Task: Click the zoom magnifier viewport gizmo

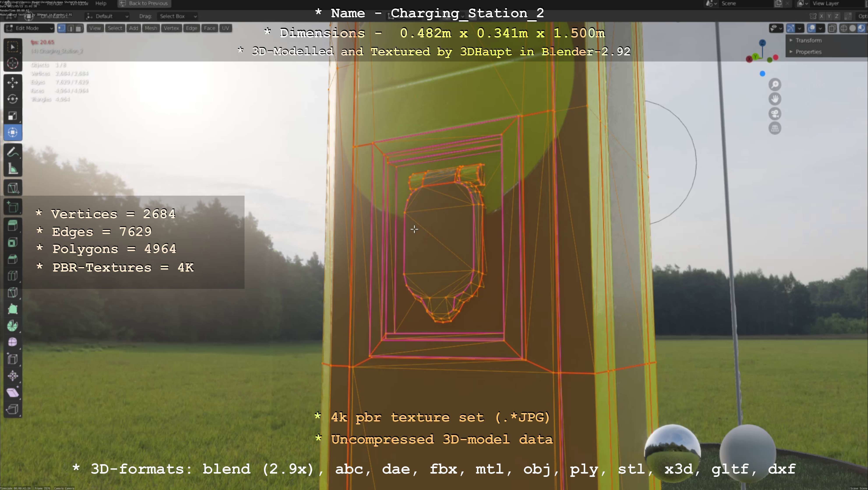Action: point(775,84)
